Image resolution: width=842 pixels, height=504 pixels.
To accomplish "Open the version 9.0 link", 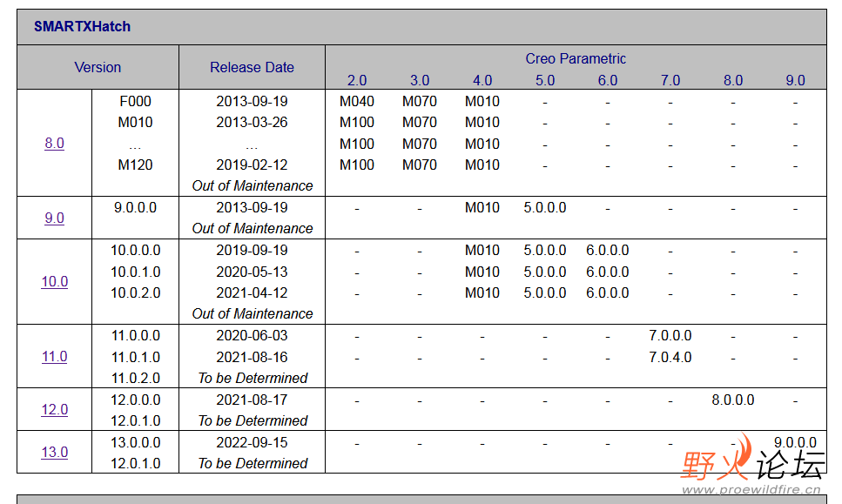I will [x=54, y=218].
